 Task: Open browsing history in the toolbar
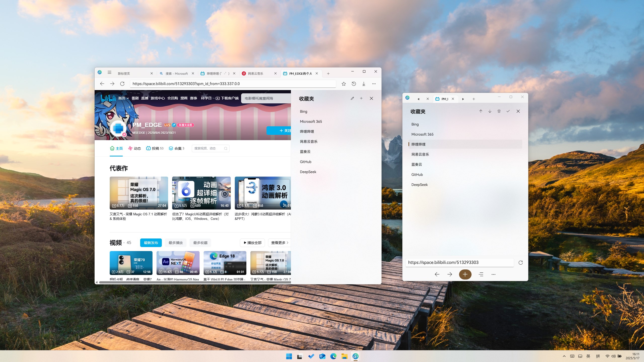(x=354, y=84)
